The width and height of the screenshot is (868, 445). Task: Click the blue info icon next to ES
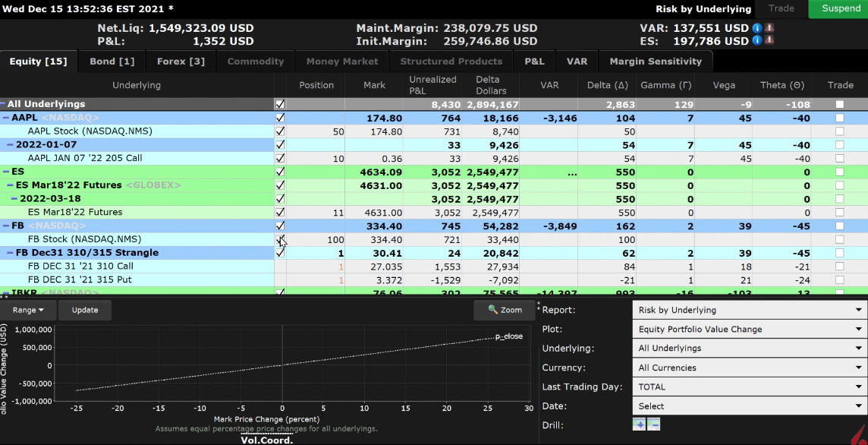click(x=757, y=41)
